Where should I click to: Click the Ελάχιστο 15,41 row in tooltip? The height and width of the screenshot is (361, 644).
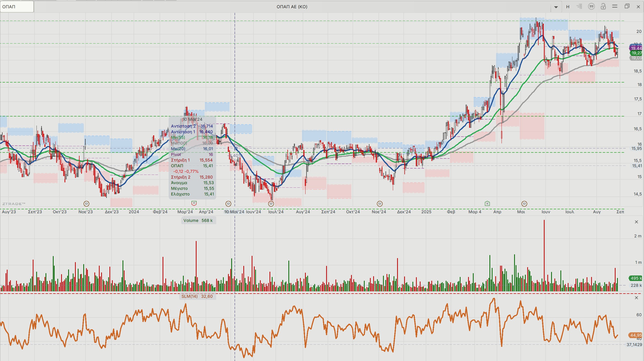192,194
